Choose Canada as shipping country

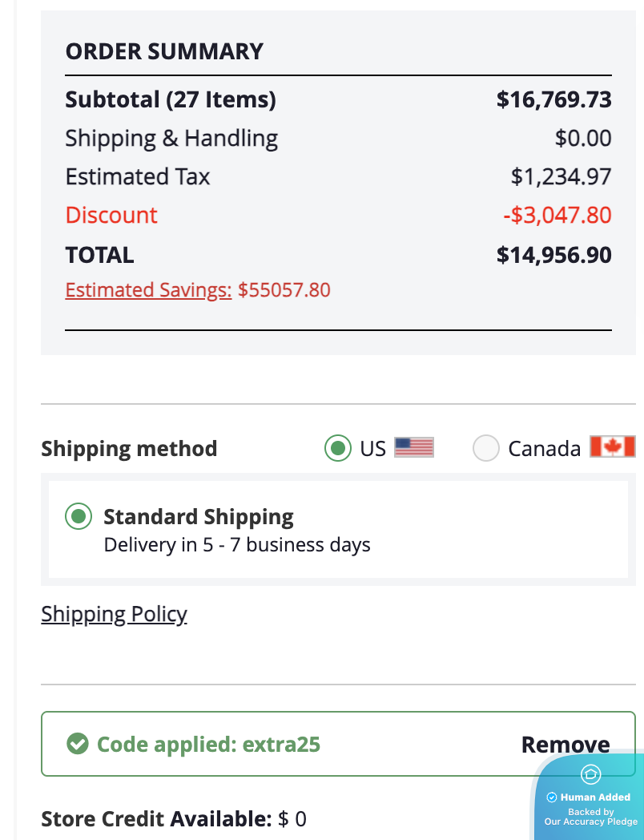click(486, 448)
